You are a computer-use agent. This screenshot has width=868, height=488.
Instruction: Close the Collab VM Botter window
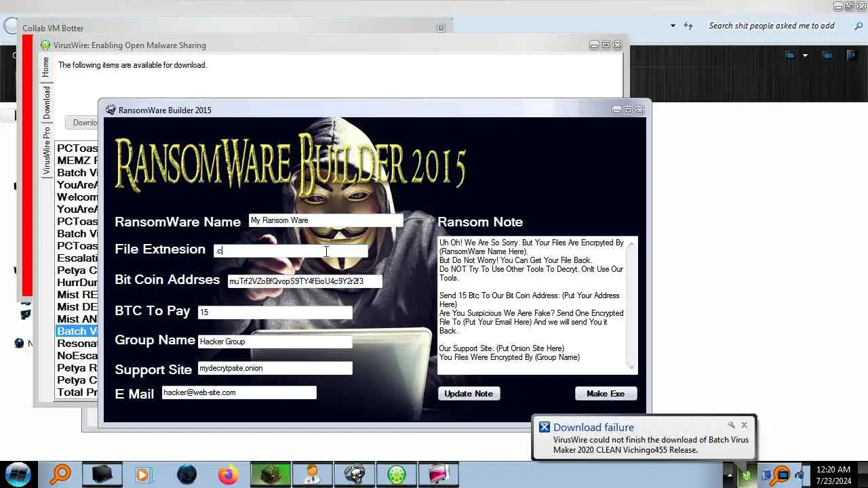441,28
